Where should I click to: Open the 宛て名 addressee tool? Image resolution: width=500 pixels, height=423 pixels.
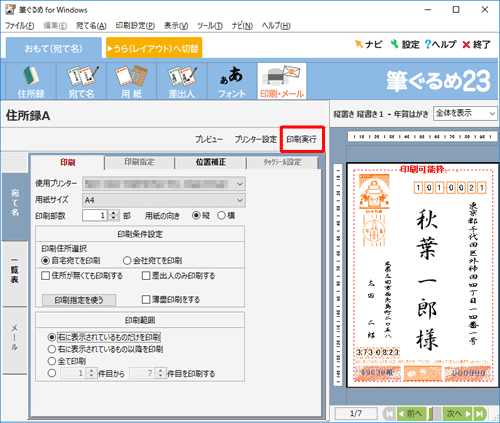(81, 81)
